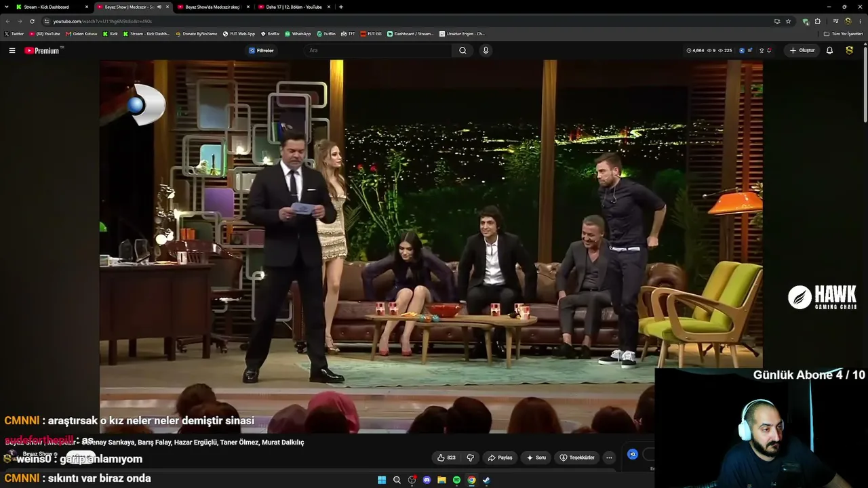Screen dimensions: 868x488
Task: Click the green shield extension icon
Action: click(x=806, y=21)
